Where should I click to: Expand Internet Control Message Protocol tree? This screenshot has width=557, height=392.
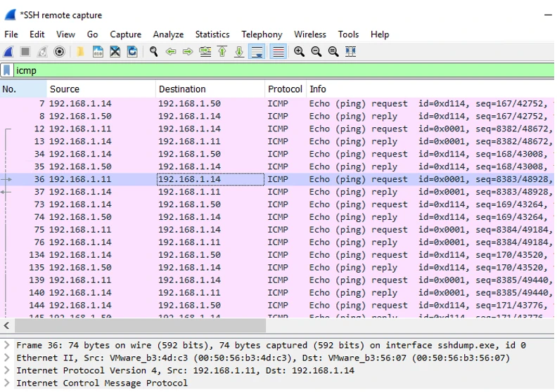[x=7, y=384]
